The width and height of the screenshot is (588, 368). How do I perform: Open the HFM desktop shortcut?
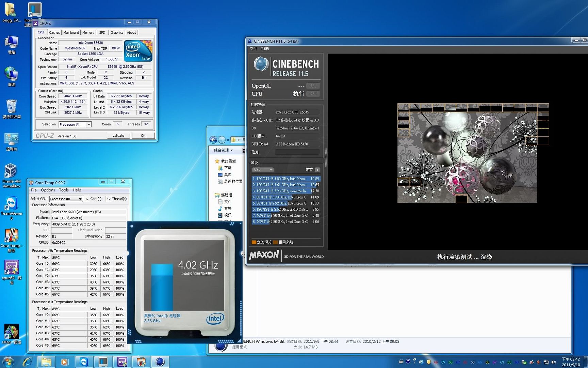(11, 334)
